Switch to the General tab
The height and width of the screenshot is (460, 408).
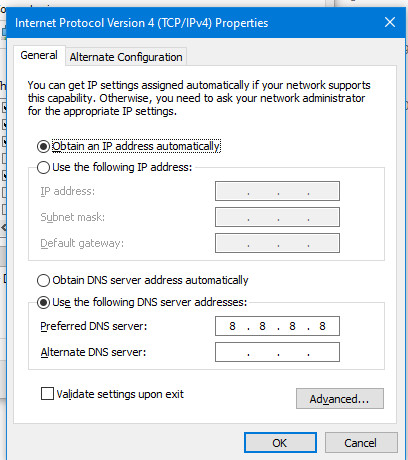click(x=39, y=55)
